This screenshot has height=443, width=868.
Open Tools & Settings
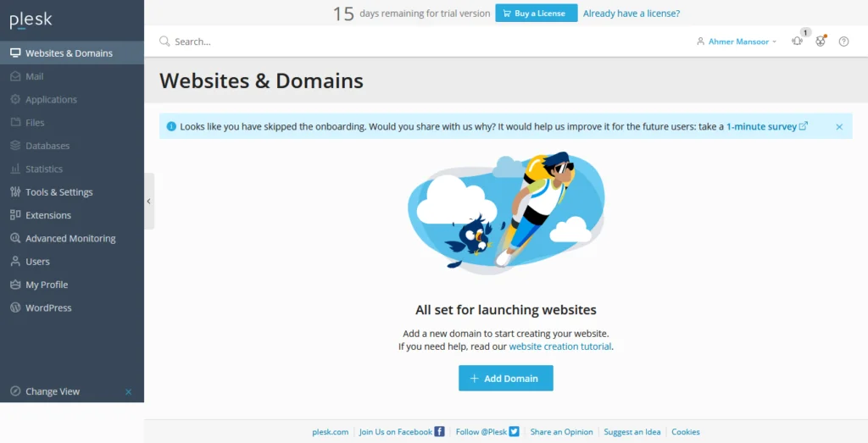(x=72, y=192)
